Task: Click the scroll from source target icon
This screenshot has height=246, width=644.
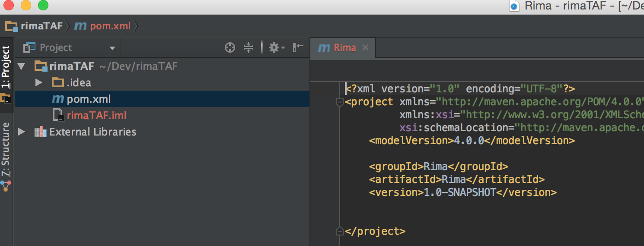Action: click(230, 47)
